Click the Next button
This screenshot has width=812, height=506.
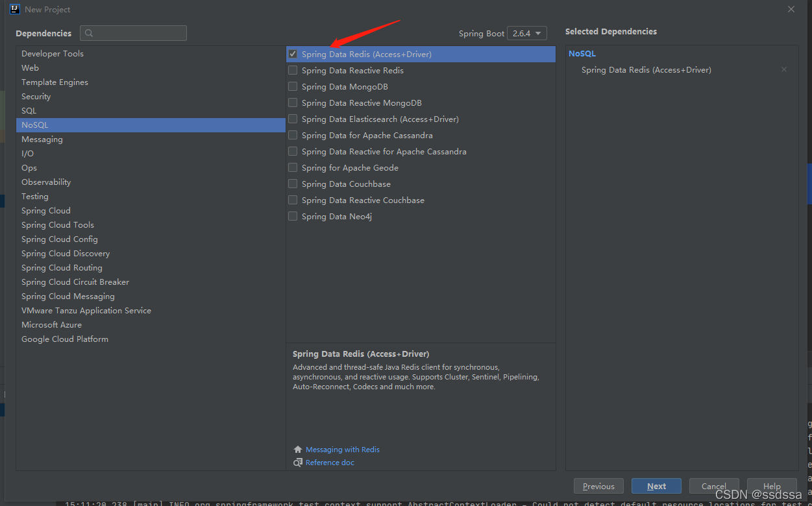point(656,487)
